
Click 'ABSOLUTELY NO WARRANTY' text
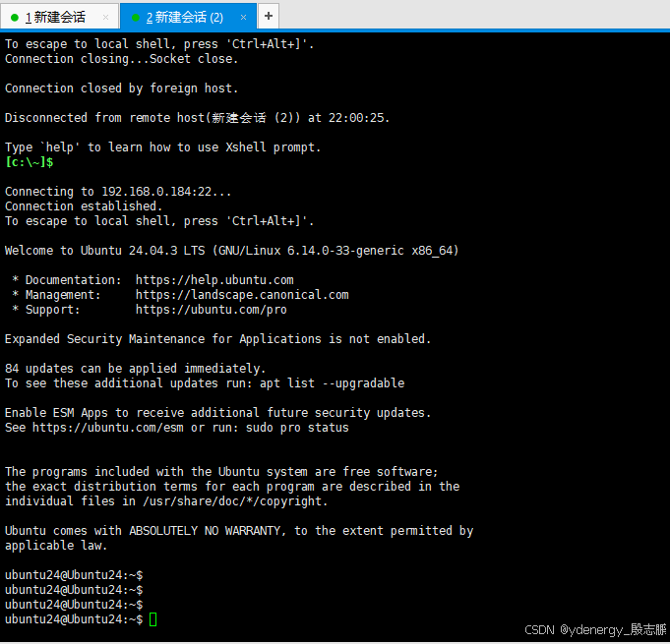coord(205,531)
